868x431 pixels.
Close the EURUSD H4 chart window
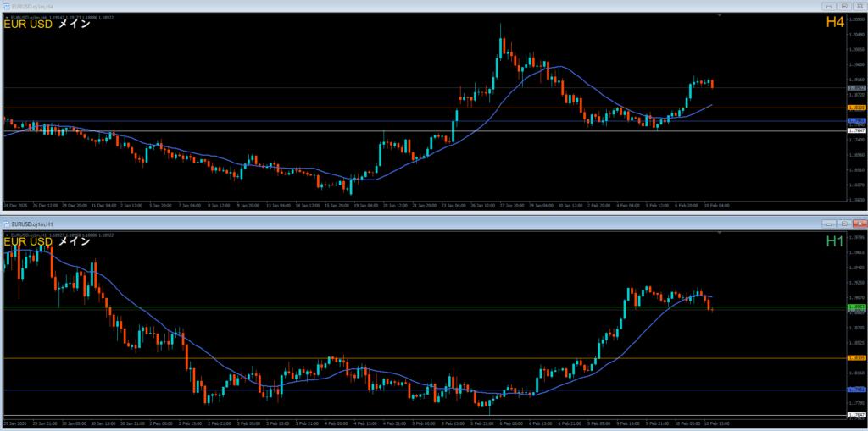coord(860,6)
